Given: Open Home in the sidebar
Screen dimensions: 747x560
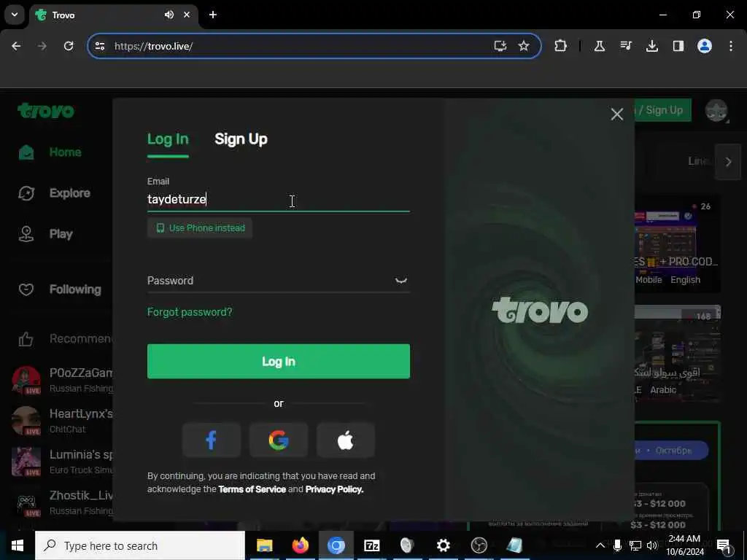Looking at the screenshot, I should tap(65, 152).
